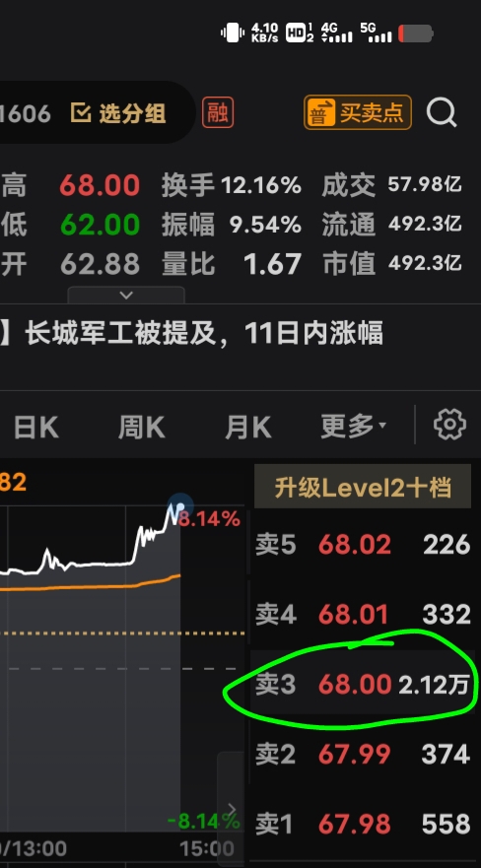Switch to the 周K tab
This screenshot has height=868, width=481.
142,428
